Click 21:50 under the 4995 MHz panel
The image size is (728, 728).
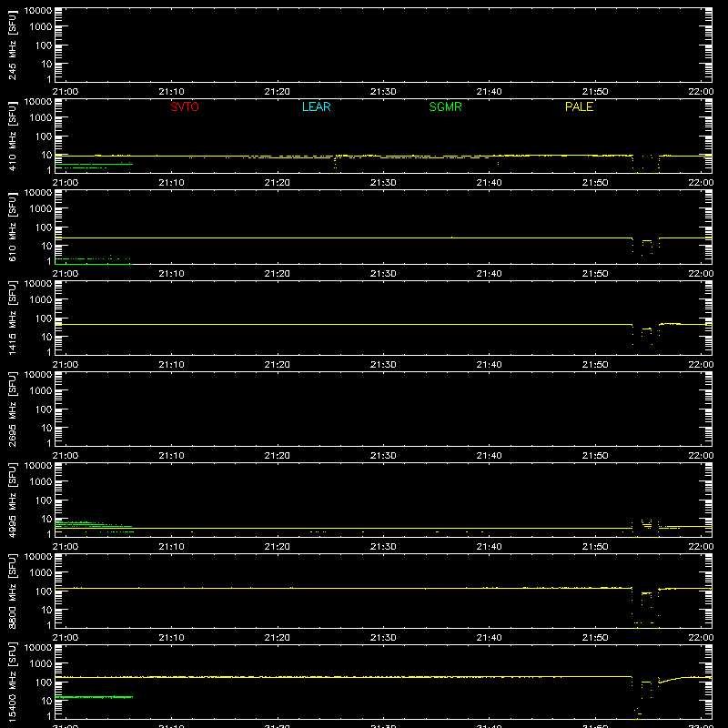[595, 547]
